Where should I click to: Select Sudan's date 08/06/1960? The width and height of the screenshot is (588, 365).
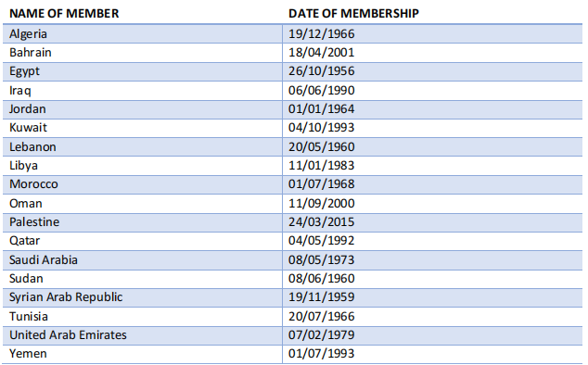tap(322, 279)
